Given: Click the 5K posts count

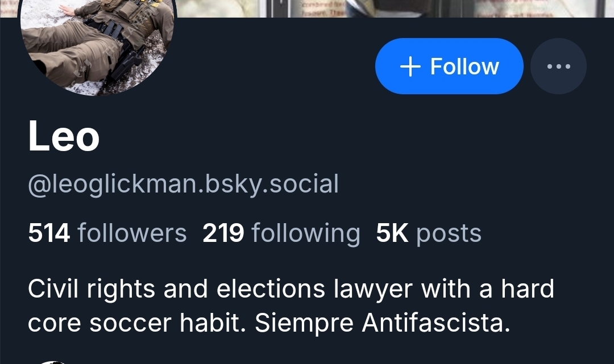Looking at the screenshot, I should pyautogui.click(x=429, y=233).
